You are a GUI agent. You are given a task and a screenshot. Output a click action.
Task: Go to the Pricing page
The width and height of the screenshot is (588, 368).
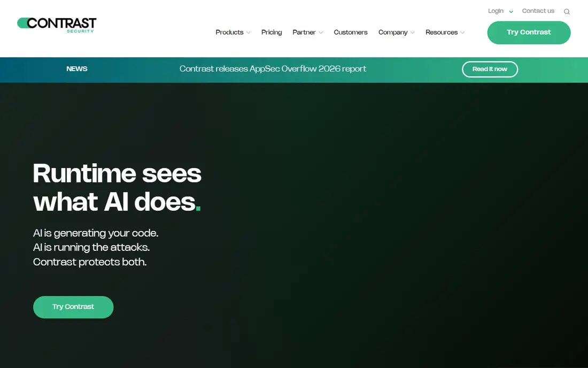tap(272, 32)
